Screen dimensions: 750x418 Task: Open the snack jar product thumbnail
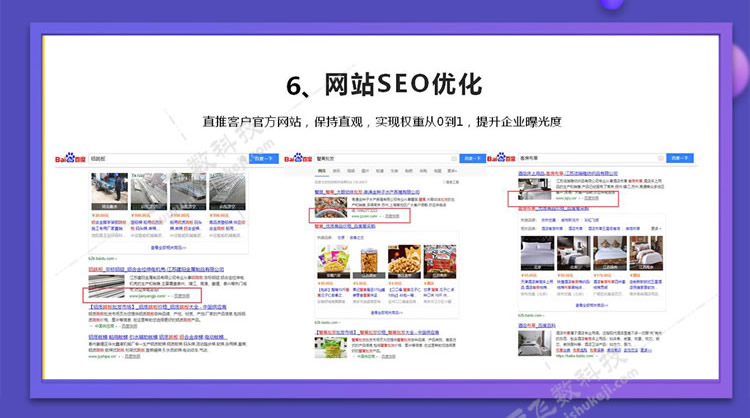point(369,262)
